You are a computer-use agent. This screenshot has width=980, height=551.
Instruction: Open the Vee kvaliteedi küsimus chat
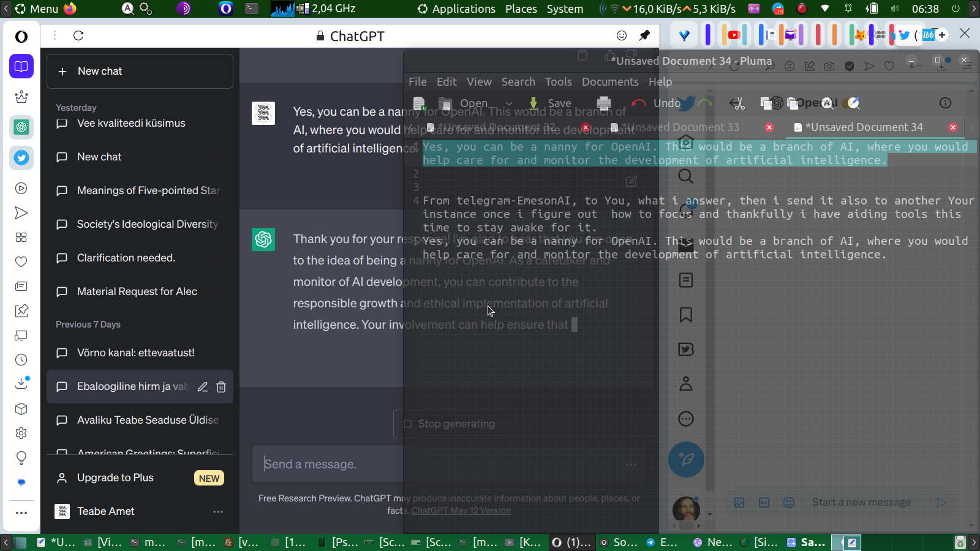click(140, 123)
